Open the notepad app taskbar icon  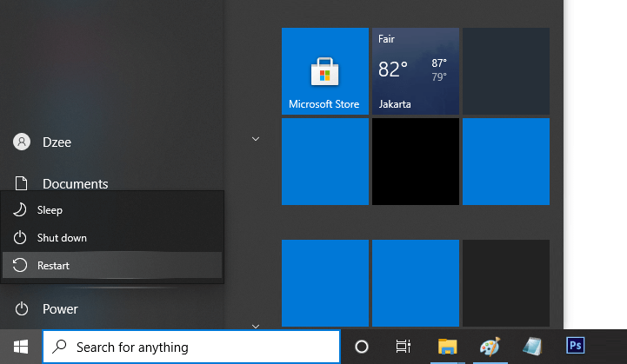click(532, 347)
